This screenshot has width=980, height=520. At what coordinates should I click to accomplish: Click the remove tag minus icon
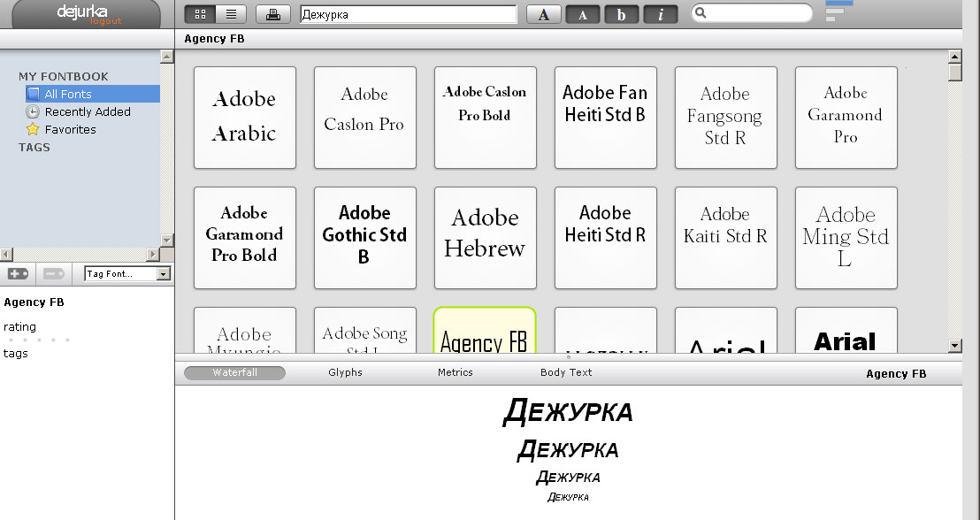tap(55, 274)
